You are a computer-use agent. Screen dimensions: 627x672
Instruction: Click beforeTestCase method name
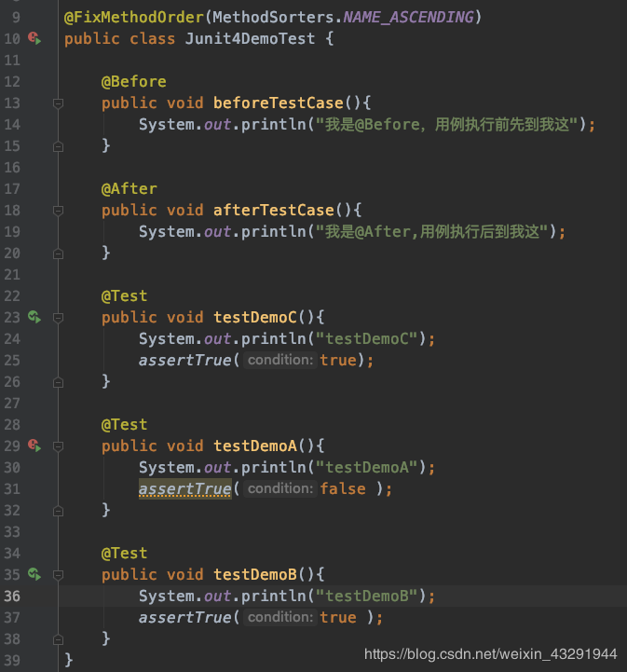(x=279, y=103)
